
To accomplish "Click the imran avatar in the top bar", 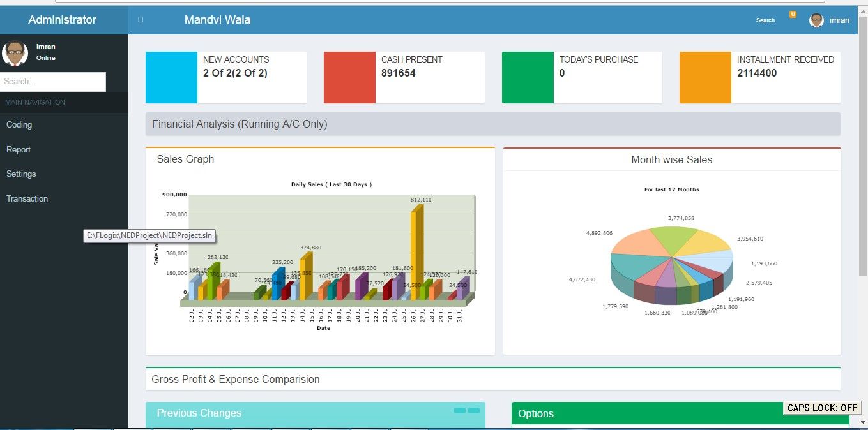I will click(x=816, y=20).
